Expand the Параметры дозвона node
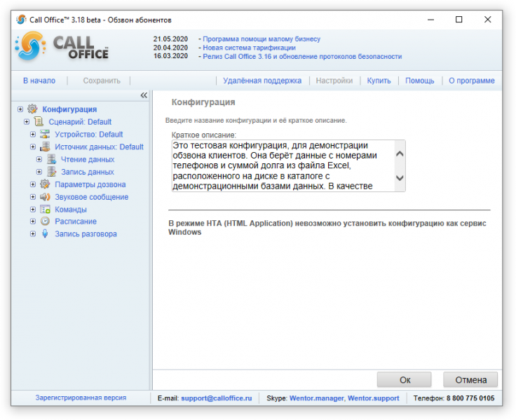This screenshot has width=516, height=420. click(33, 184)
